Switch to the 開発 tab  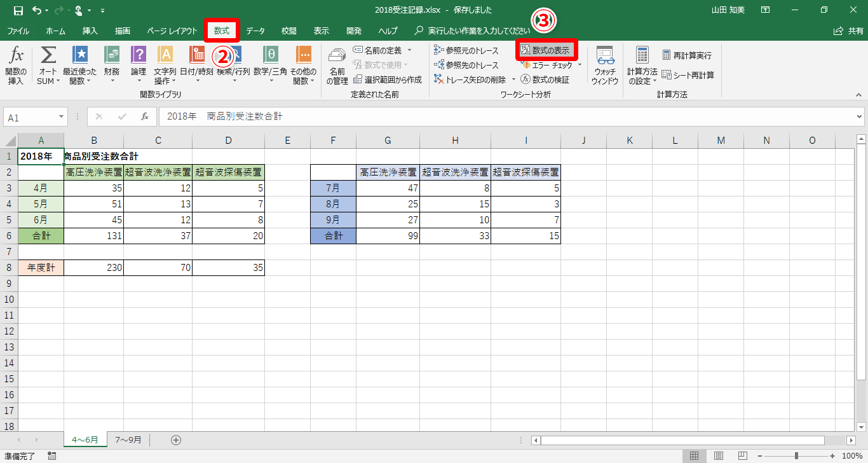tap(354, 31)
